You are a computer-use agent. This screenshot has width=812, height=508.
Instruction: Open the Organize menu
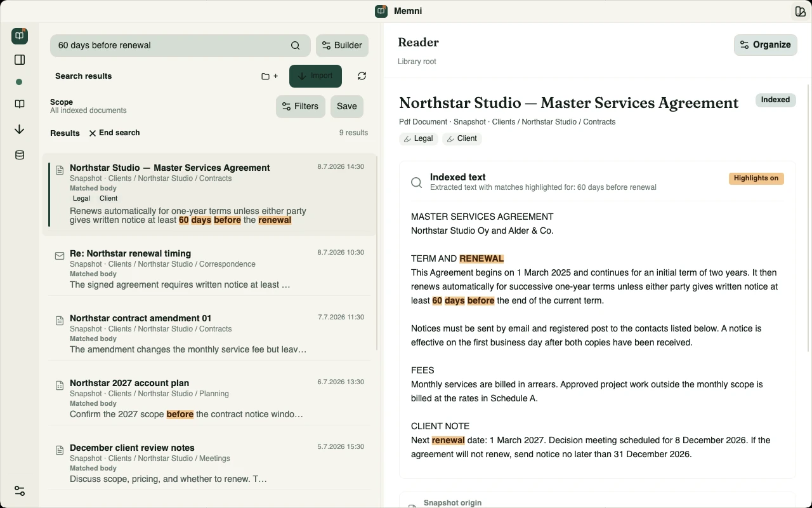(x=766, y=45)
